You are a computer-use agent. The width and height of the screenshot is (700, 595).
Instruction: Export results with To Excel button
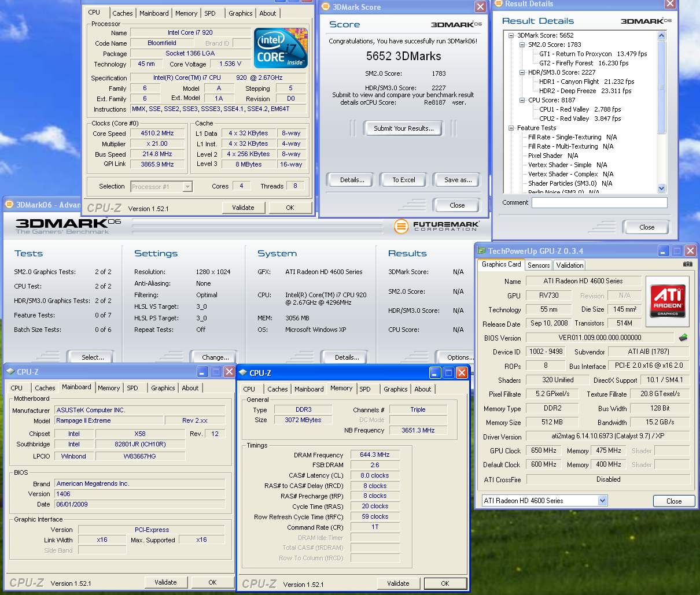(x=404, y=180)
